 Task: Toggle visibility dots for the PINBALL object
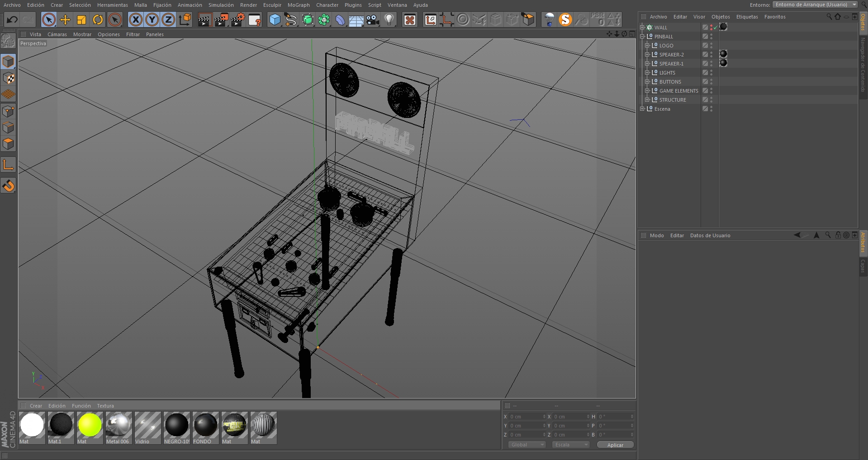(711, 37)
